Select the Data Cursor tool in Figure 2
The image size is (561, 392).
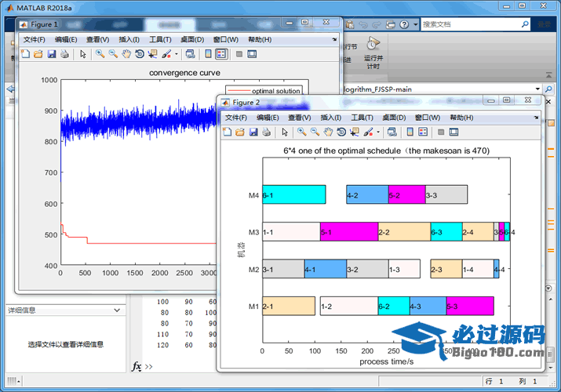tap(355, 132)
